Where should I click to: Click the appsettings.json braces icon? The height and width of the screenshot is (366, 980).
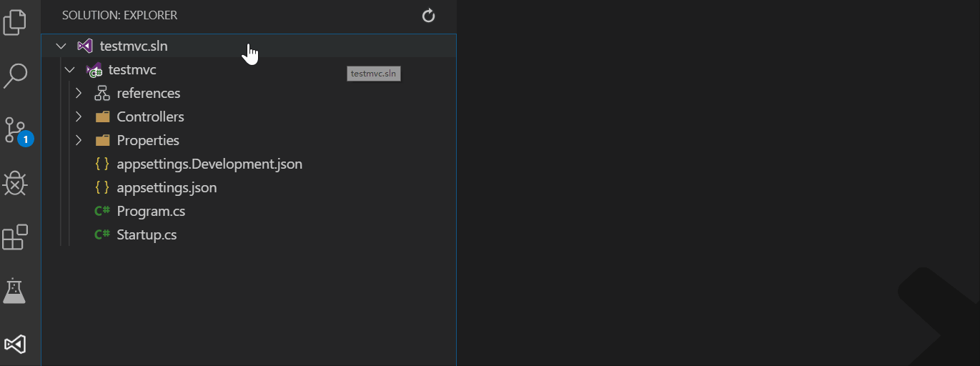coord(102,187)
